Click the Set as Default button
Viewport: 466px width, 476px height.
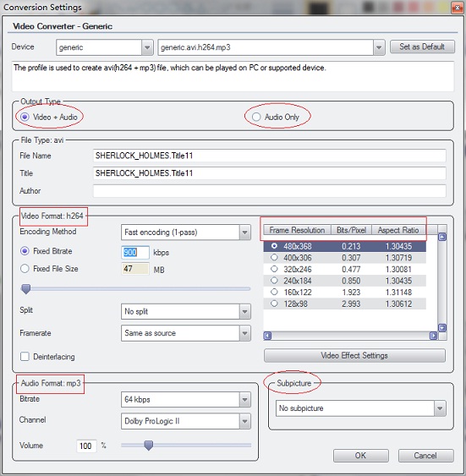[x=422, y=47]
